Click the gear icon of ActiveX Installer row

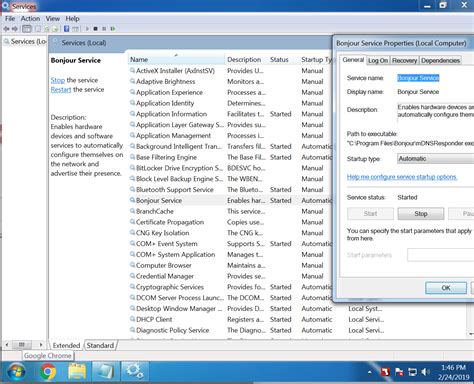[132, 70]
